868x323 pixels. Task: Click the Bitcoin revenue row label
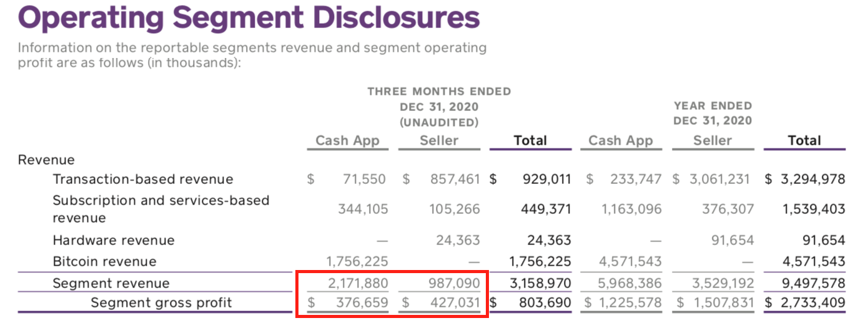(x=104, y=262)
